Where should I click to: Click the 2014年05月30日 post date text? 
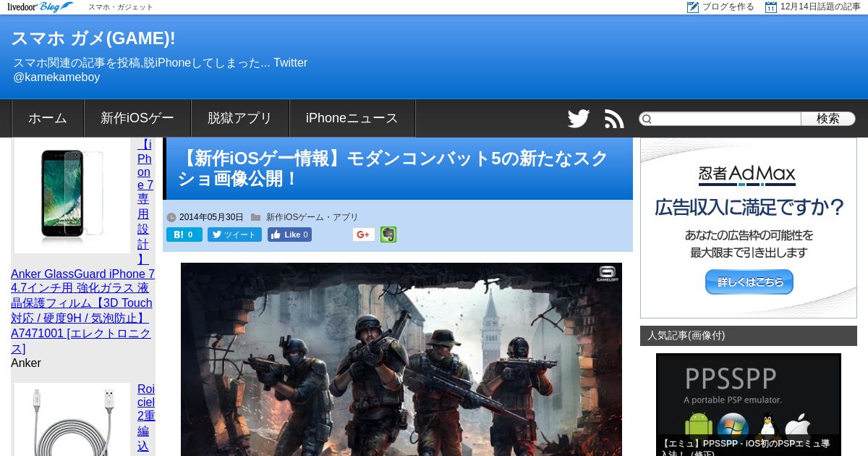[211, 217]
